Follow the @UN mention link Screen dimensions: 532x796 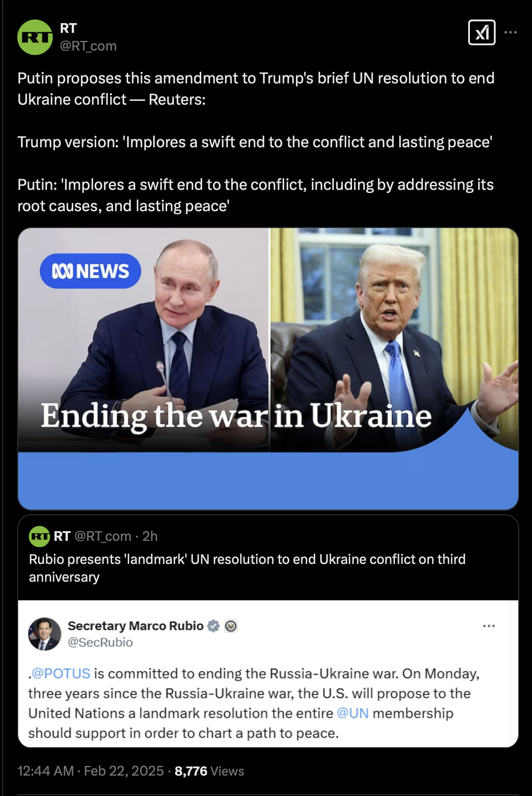pos(353,713)
